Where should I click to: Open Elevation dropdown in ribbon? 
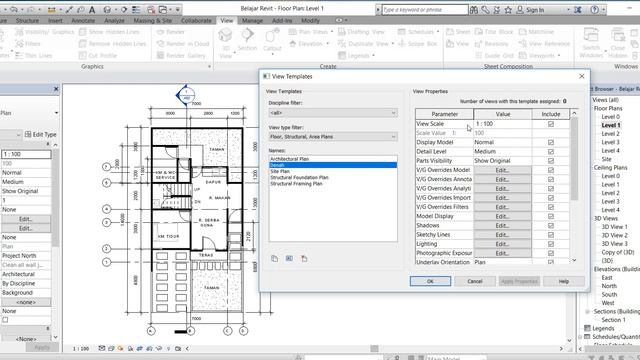coord(309,44)
